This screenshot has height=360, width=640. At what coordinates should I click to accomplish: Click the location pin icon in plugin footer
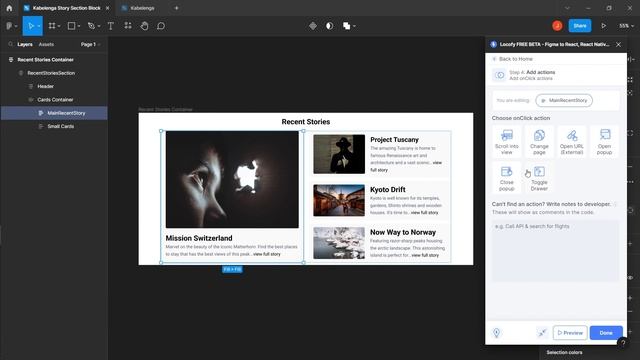point(496,333)
